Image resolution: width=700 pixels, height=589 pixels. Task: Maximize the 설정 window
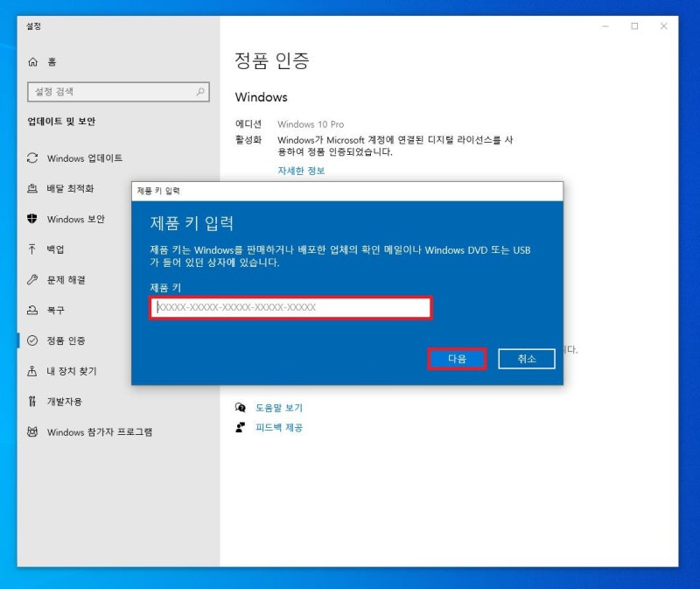634,26
